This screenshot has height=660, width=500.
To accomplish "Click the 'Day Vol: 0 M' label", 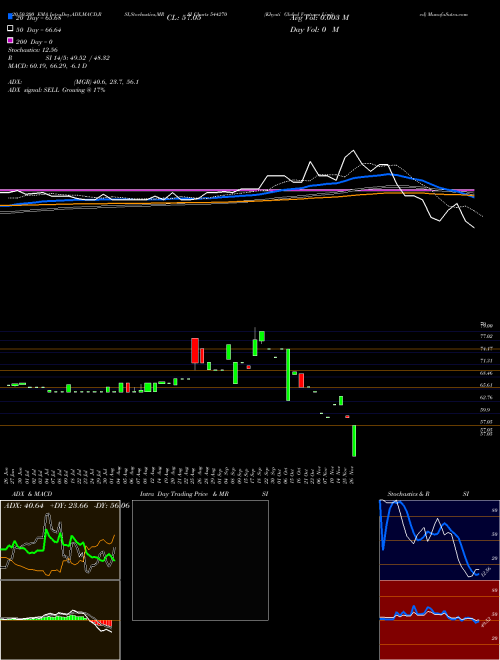I will (314, 29).
